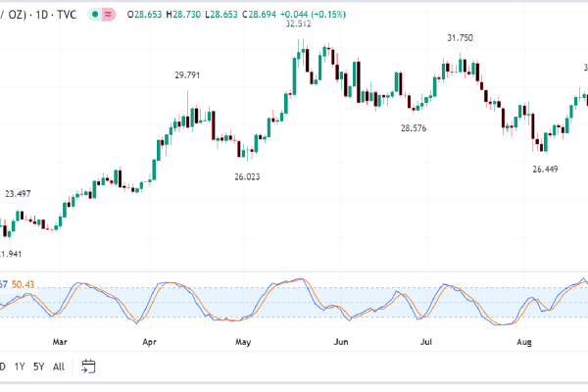Click Apr on the time axis
Image resolution: width=588 pixels, height=392 pixels.
(151, 343)
